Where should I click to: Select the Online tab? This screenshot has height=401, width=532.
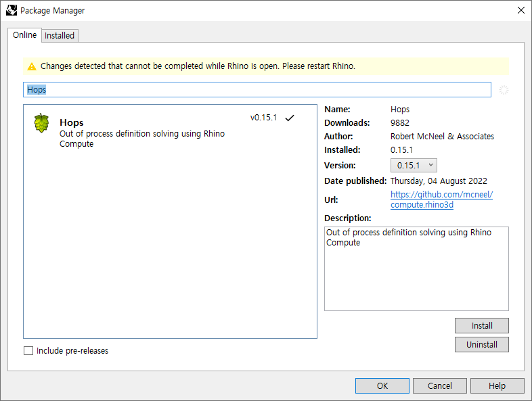(25, 35)
